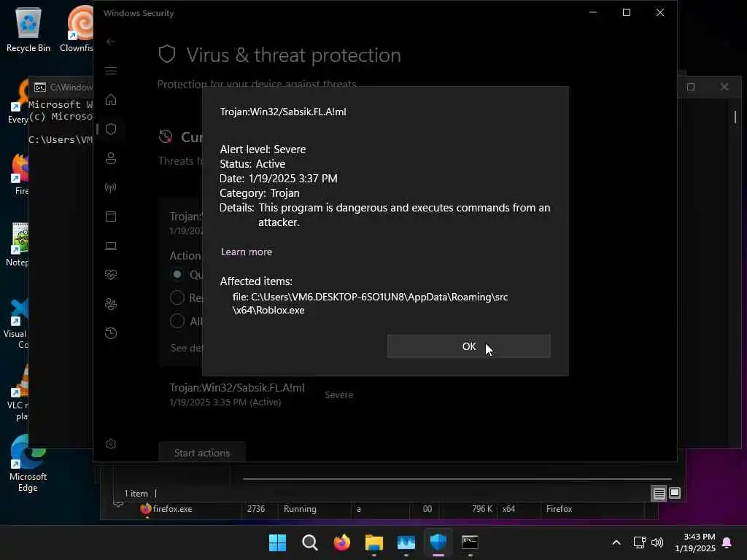Open Device security laptop icon
Image resolution: width=747 pixels, height=560 pixels.
coord(111,246)
